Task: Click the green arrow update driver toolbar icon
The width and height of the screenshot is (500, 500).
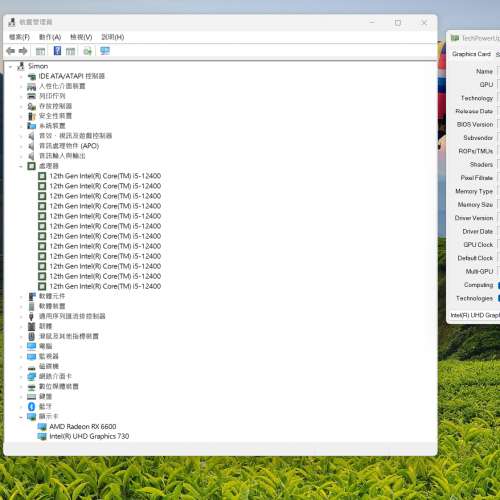Action: tap(88, 51)
